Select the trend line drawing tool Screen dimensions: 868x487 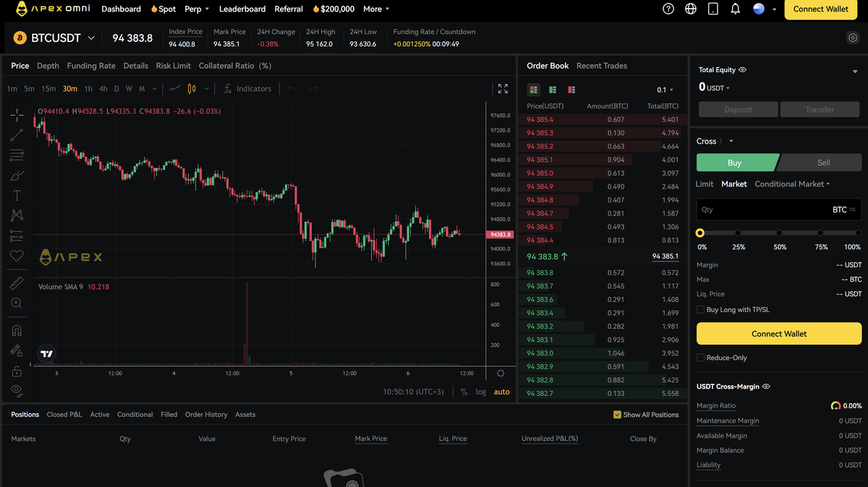16,135
